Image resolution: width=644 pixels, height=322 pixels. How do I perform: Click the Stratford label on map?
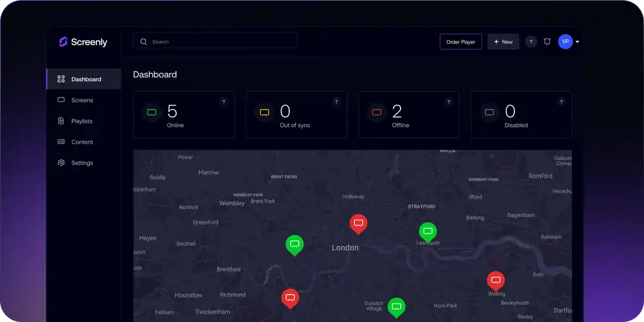point(421,206)
